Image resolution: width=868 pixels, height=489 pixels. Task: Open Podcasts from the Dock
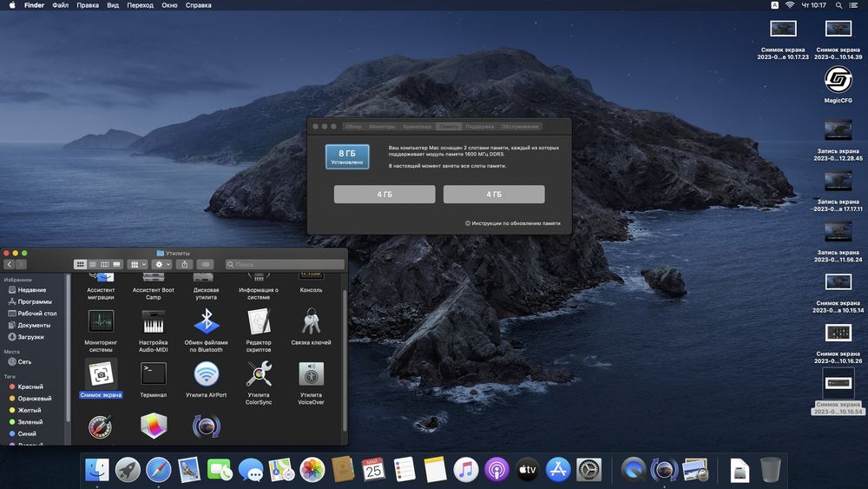pyautogui.click(x=496, y=470)
